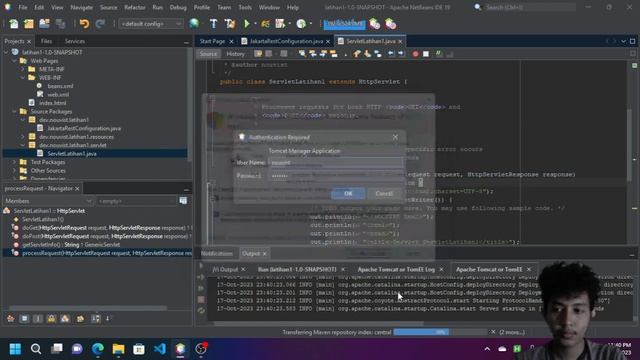Collapse the latihan1-1.0-SNAPSHOT project node
640x360 pixels.
coord(6,52)
